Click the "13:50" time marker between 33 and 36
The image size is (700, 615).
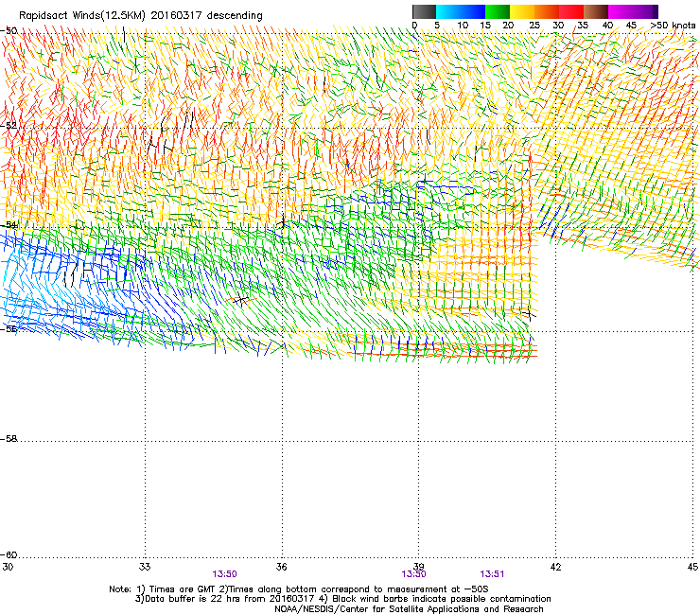[x=224, y=574]
